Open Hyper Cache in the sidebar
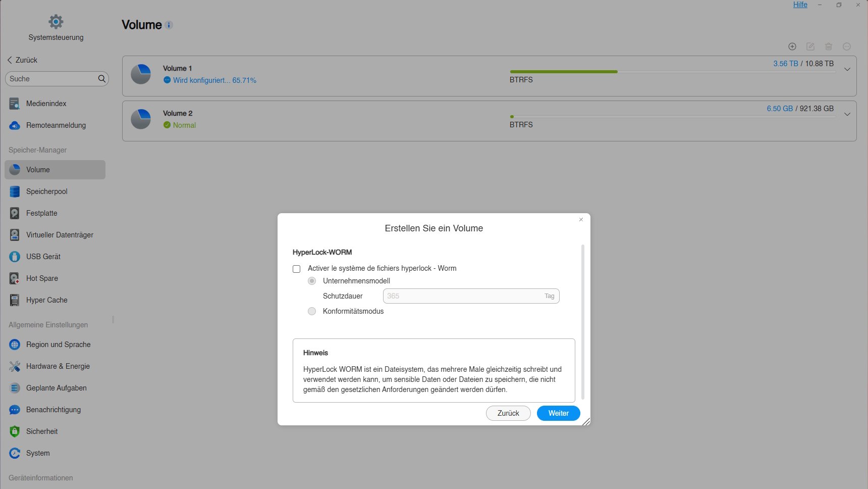 coord(46,300)
